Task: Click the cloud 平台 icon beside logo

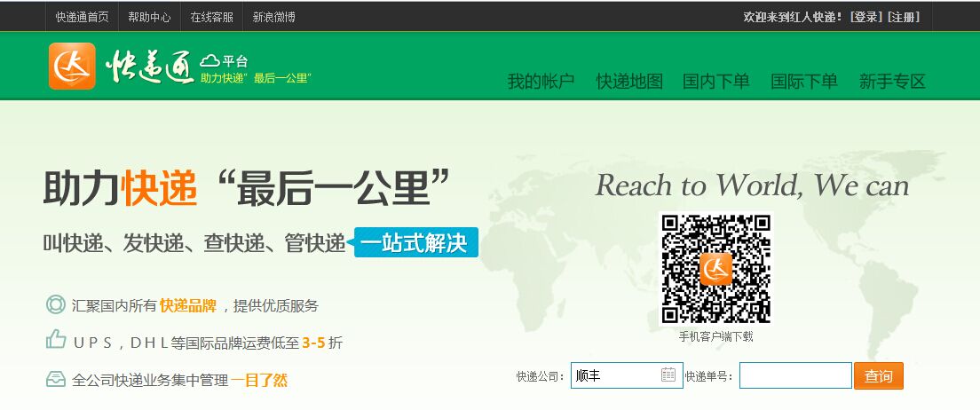Action: [210, 61]
